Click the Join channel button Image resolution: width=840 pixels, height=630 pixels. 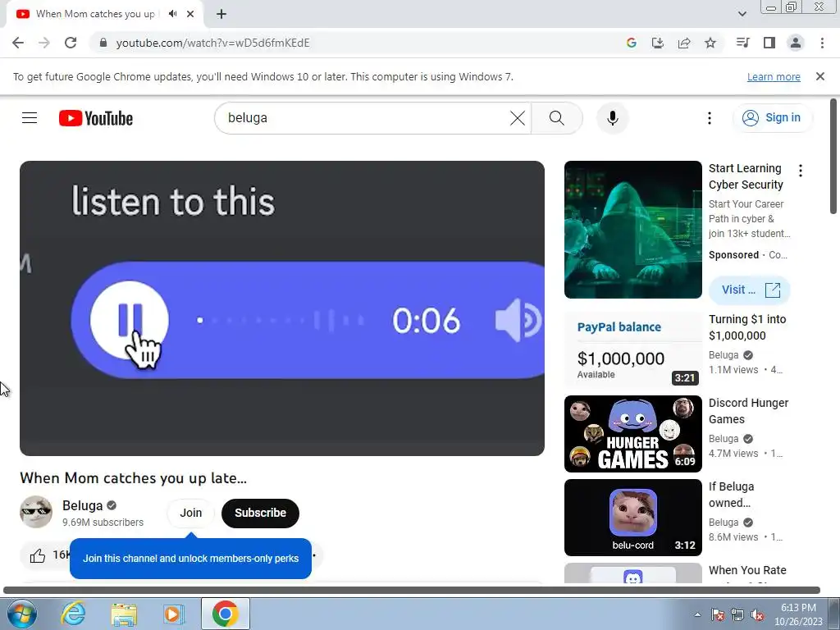click(x=190, y=513)
